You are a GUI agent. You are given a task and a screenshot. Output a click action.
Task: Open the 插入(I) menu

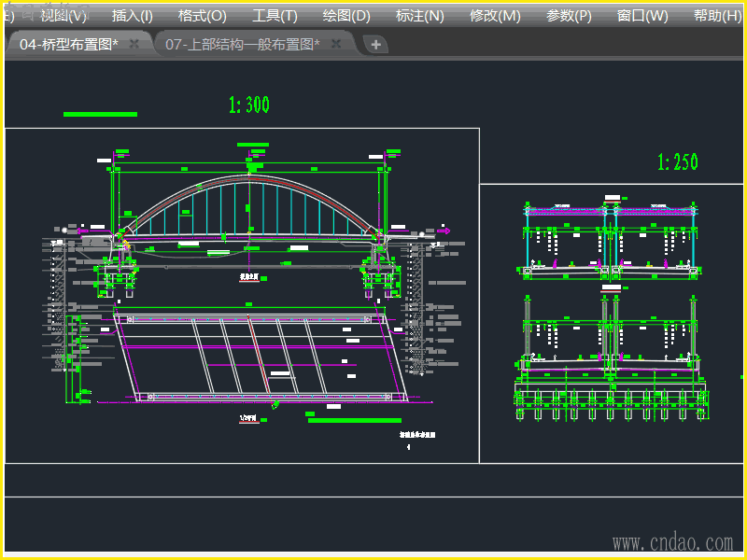(x=132, y=16)
